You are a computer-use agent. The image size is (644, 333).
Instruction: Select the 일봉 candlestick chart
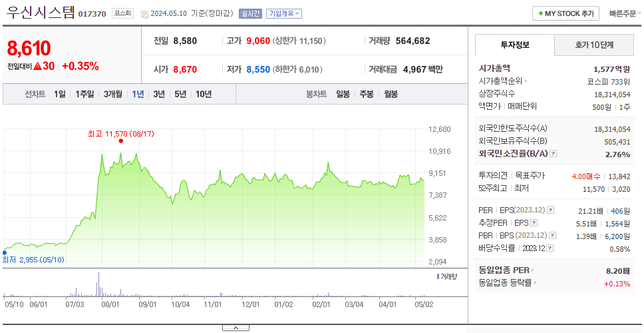[343, 94]
